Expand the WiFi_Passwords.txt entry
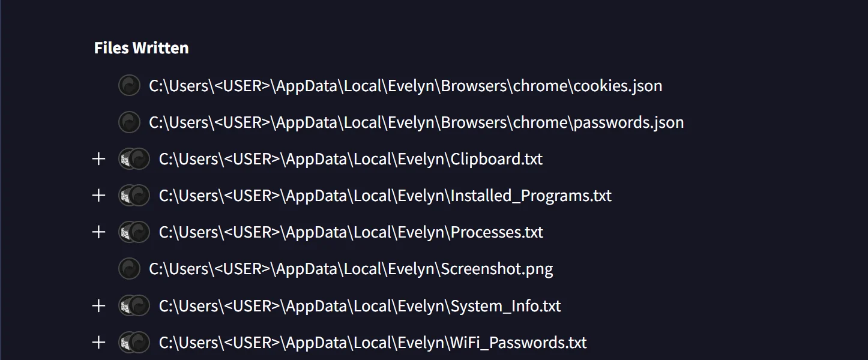This screenshot has width=868, height=360. [x=98, y=342]
